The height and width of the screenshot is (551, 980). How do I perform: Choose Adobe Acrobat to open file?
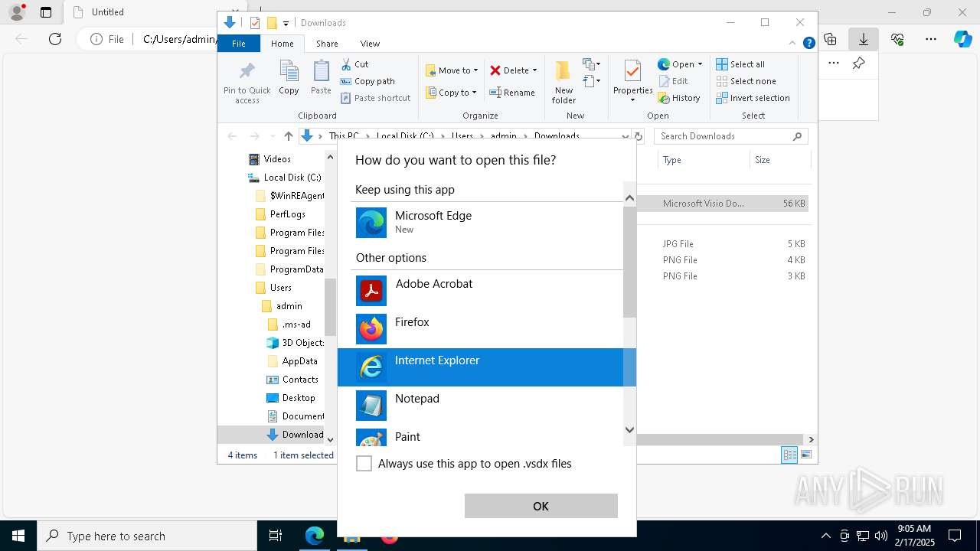pyautogui.click(x=486, y=291)
